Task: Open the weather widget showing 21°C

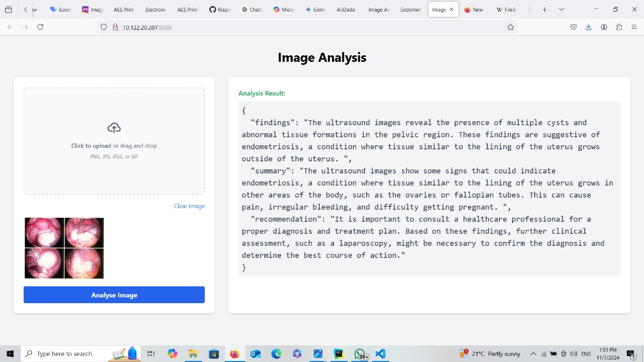Action: point(490,354)
